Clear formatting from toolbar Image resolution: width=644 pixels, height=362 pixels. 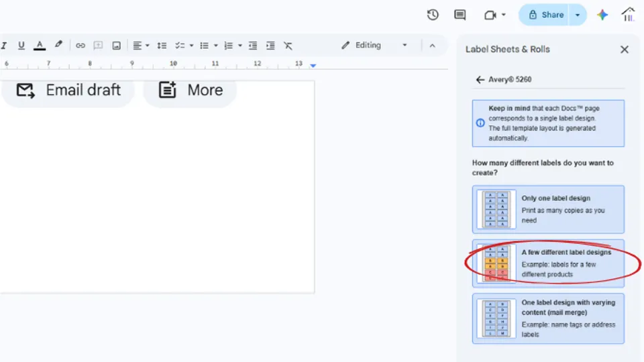[288, 46]
